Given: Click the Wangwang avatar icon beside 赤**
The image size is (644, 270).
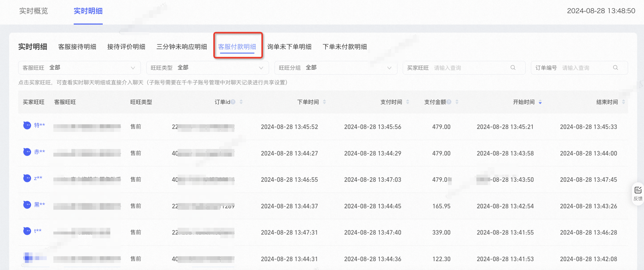Looking at the screenshot, I should (27, 152).
